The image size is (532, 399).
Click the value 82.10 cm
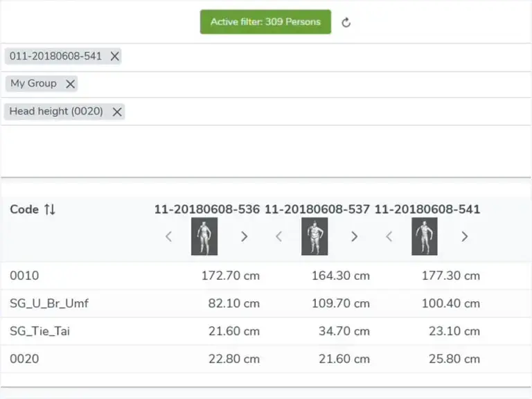click(x=234, y=303)
